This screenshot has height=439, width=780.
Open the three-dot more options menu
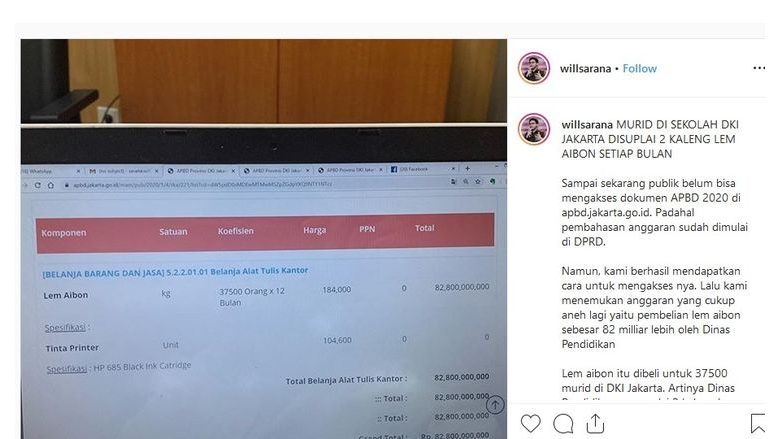pos(759,68)
